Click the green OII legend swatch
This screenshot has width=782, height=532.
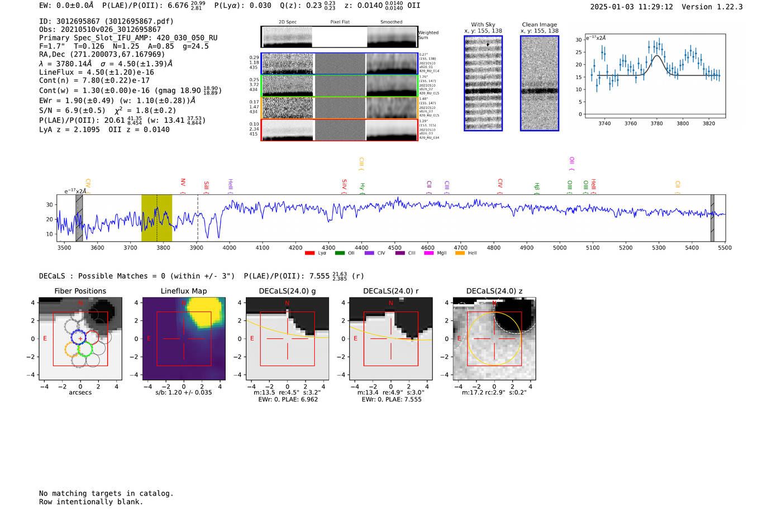pyautogui.click(x=340, y=253)
